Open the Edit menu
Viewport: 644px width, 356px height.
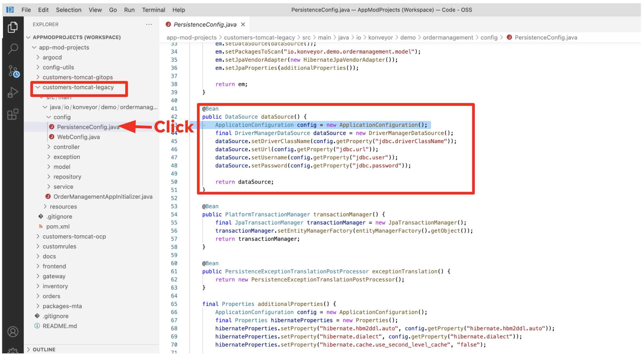point(43,10)
